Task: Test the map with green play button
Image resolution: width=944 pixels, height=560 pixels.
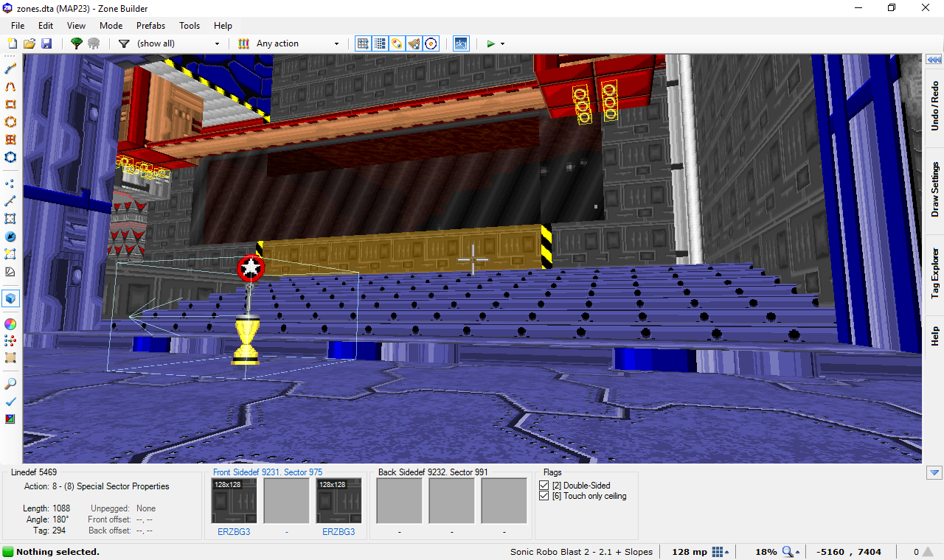Action: tap(490, 43)
